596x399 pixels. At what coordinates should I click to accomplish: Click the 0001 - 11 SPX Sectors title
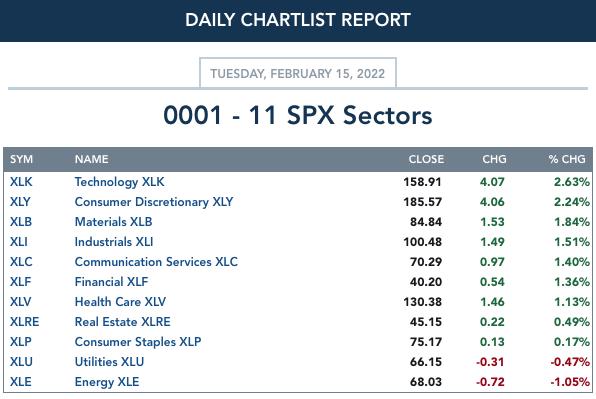[x=298, y=115]
